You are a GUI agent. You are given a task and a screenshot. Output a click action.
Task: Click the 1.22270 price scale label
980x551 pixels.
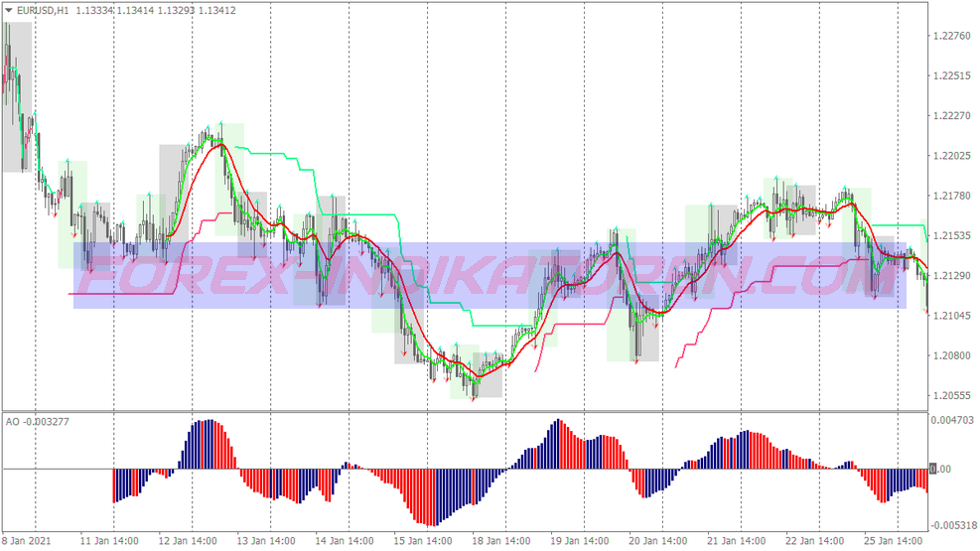(x=951, y=115)
